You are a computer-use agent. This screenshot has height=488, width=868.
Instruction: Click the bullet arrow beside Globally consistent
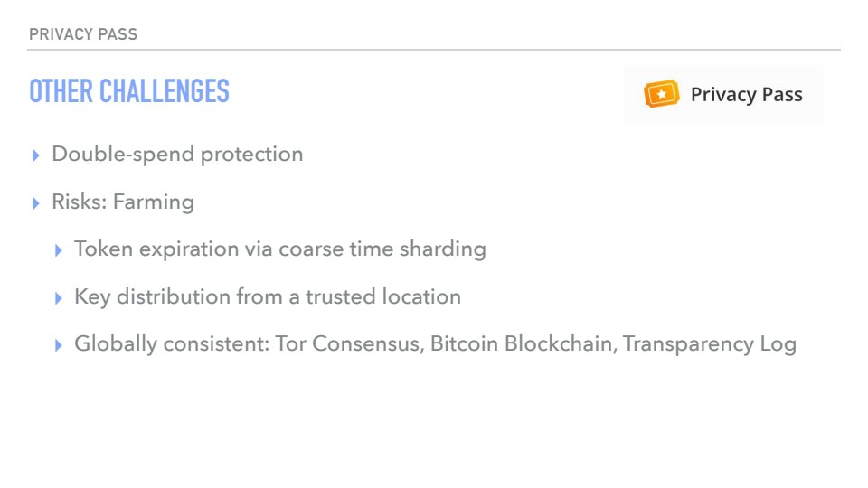pyautogui.click(x=59, y=345)
